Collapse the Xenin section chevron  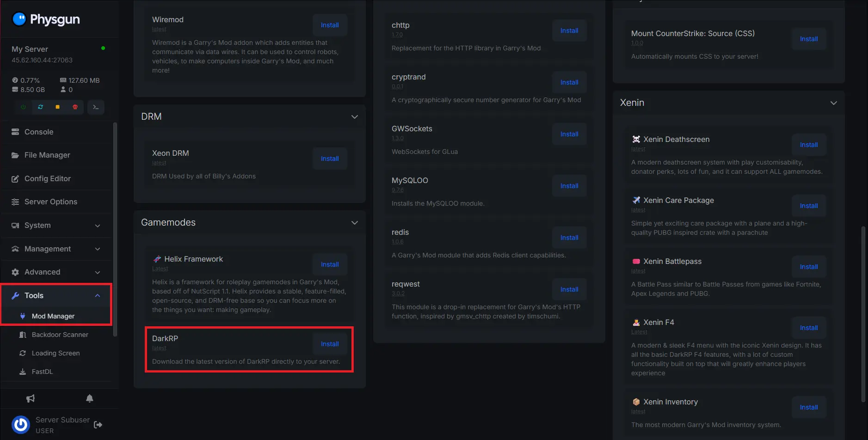click(834, 103)
